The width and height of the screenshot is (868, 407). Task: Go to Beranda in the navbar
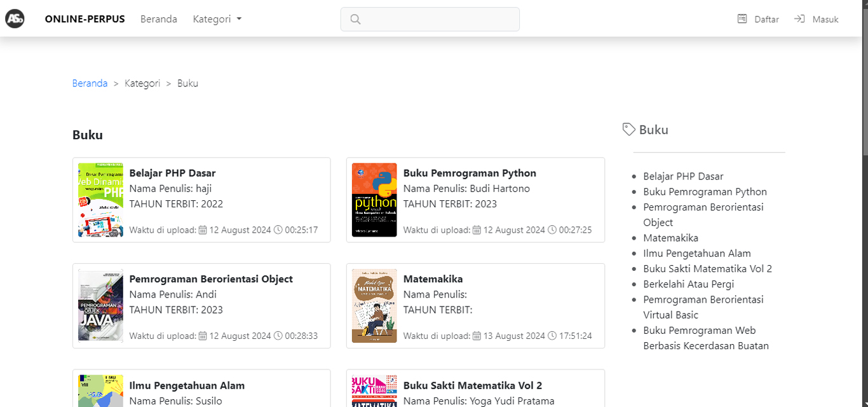point(159,19)
